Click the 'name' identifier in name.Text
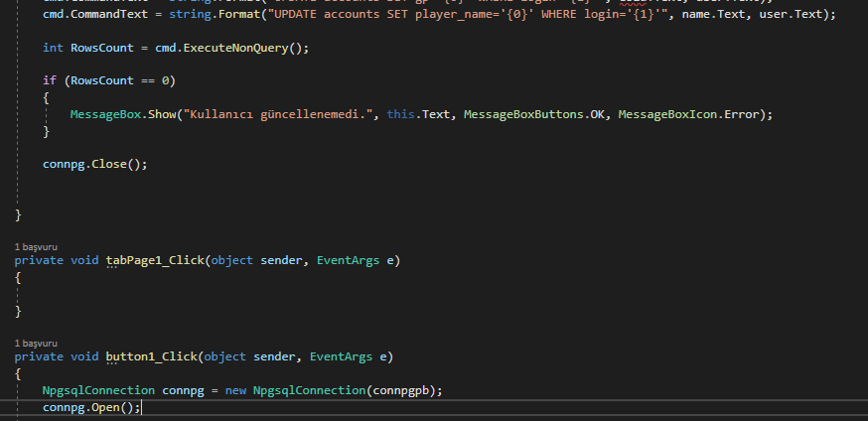 [x=696, y=14]
